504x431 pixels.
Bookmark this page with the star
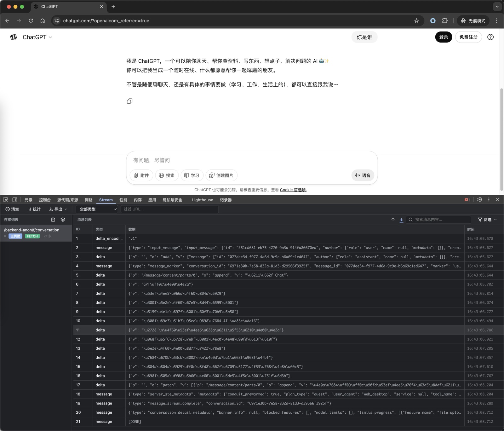coord(416,21)
